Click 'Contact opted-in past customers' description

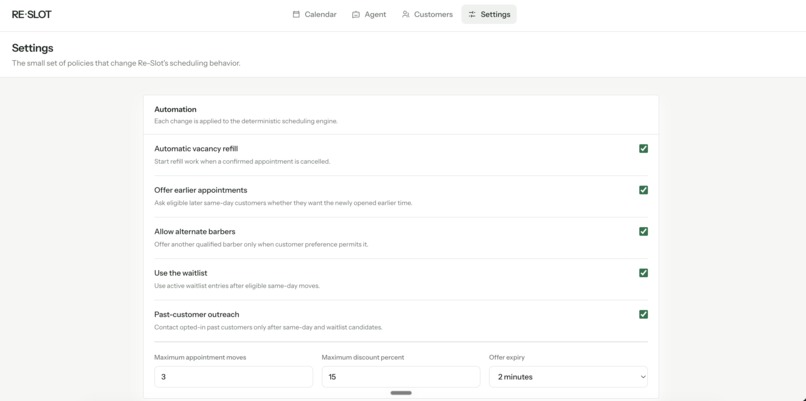tap(268, 327)
